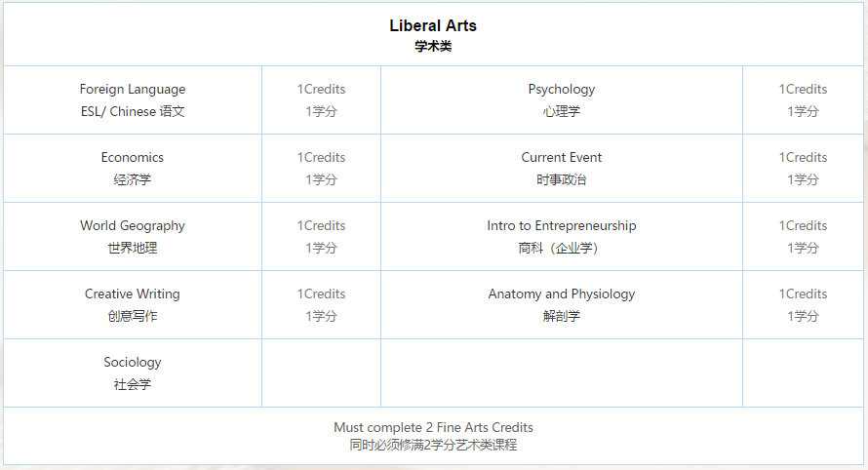This screenshot has height=470, width=868.
Task: Click the credits cell beside World Geography
Action: coord(321,236)
